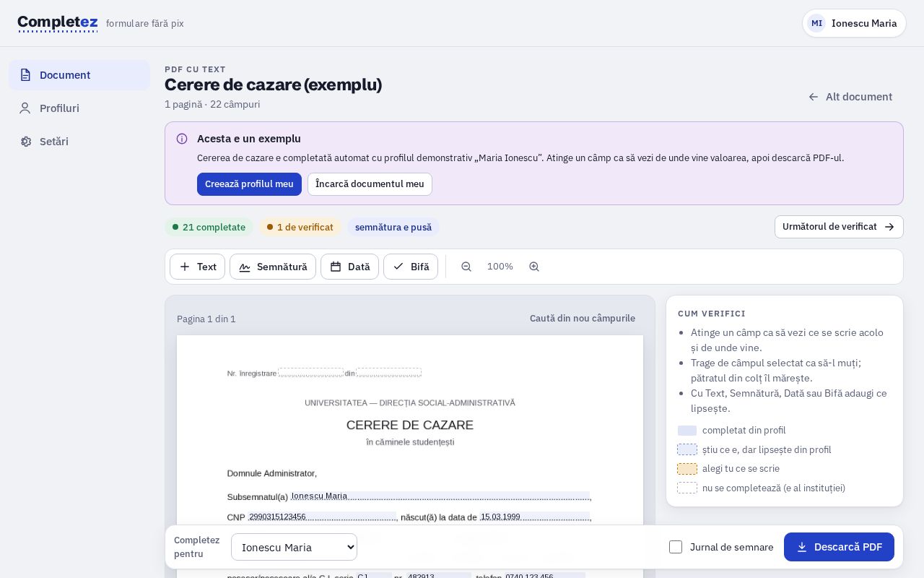The height and width of the screenshot is (578, 924).
Task: Click the CERERE DE CAZARE document heading
Action: [410, 425]
